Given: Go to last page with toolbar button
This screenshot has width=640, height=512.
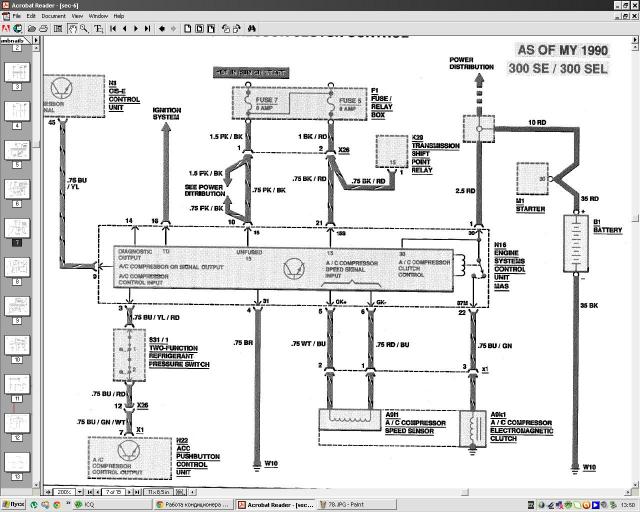Looking at the screenshot, I should click(x=147, y=29).
